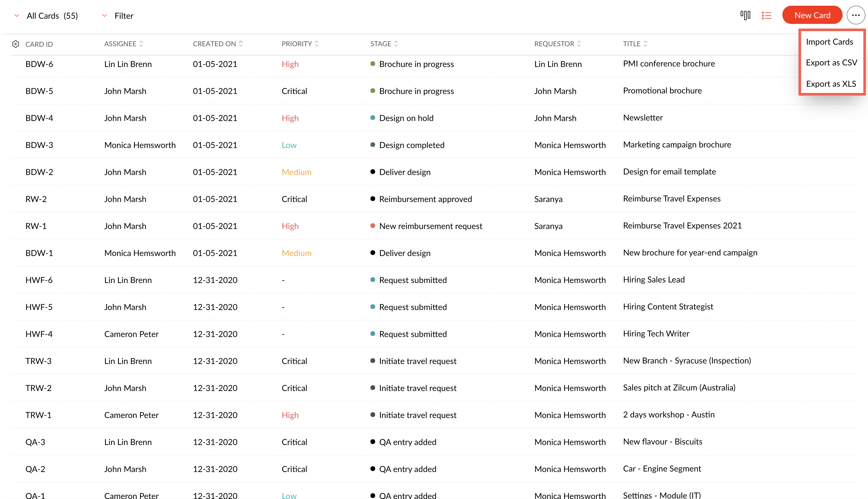Screen dimensions: 868x499
Task: Select Import Cards from the menu
Action: [x=829, y=42]
